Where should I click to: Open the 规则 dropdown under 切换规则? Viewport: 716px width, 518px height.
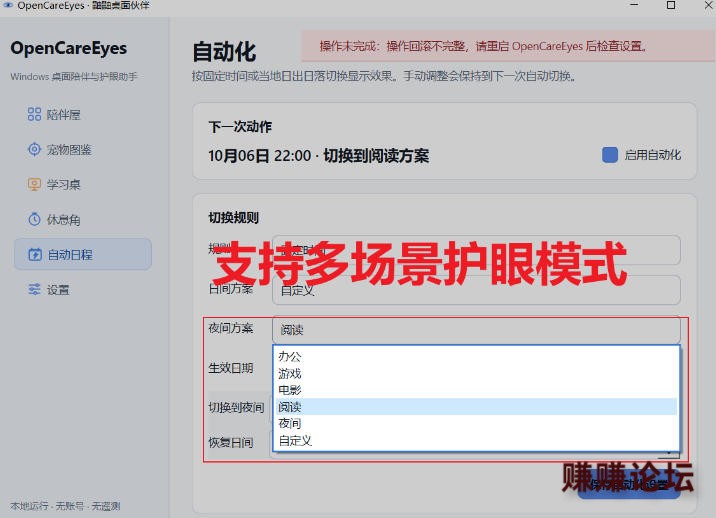point(476,250)
